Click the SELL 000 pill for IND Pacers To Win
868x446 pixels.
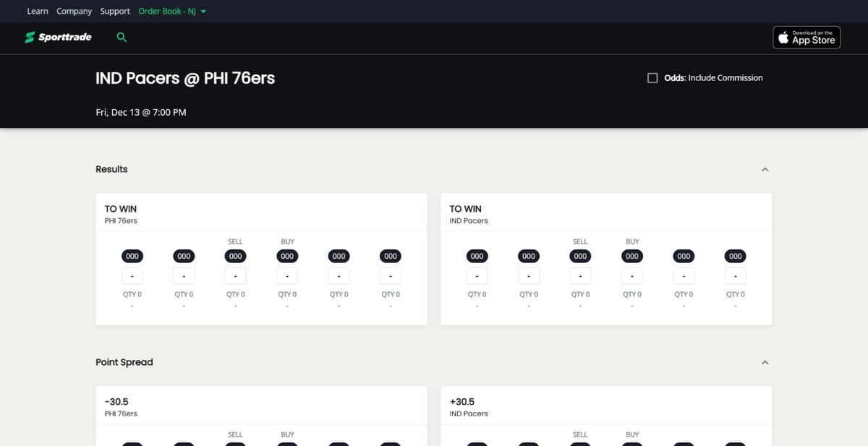[580, 256]
